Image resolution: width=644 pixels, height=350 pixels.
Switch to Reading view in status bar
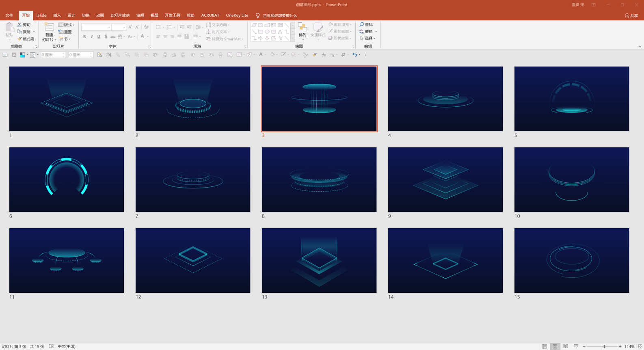tap(565, 346)
